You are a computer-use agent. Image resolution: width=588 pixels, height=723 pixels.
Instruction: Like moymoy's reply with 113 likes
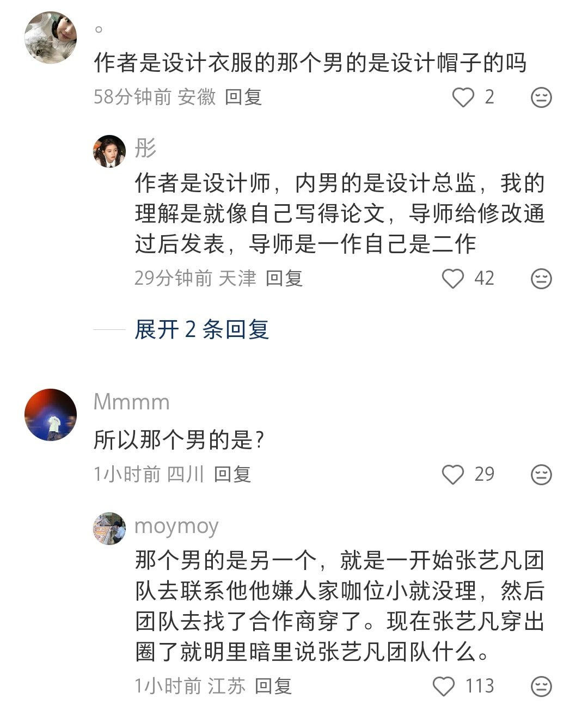point(444,686)
